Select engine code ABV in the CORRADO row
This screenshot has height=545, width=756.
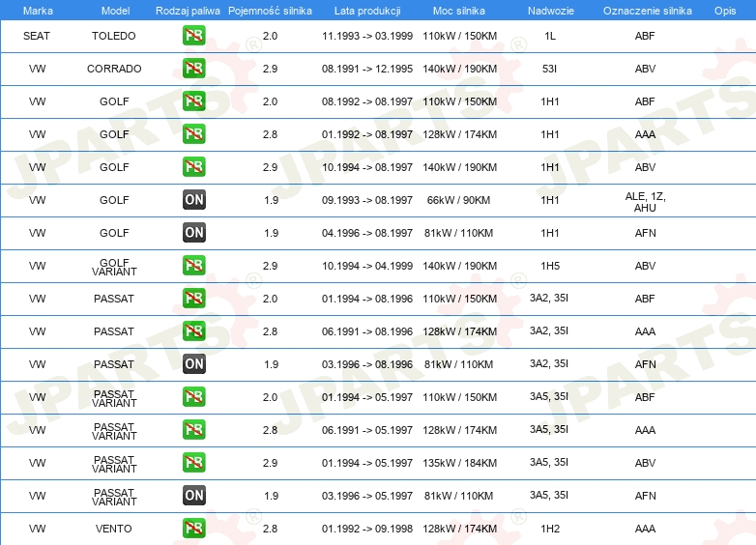click(645, 69)
